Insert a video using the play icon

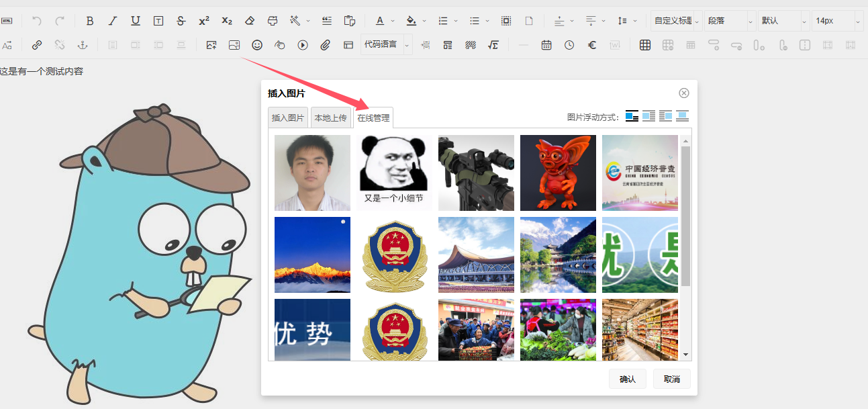point(303,45)
